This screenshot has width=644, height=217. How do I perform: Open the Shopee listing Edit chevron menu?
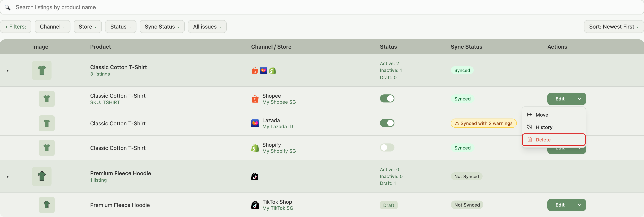580,99
